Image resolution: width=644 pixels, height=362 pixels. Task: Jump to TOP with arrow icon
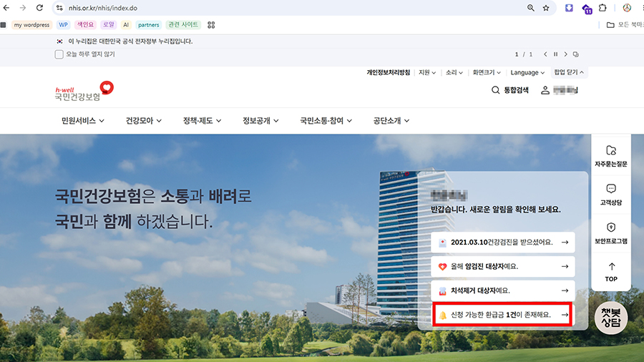[611, 272]
